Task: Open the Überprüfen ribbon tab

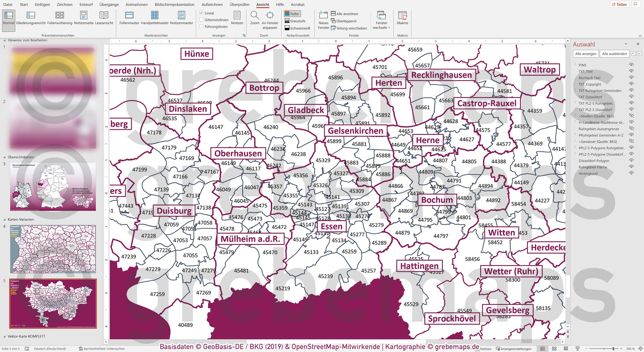Action: [239, 4]
